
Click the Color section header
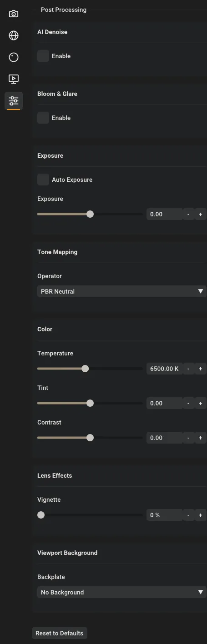pos(45,329)
